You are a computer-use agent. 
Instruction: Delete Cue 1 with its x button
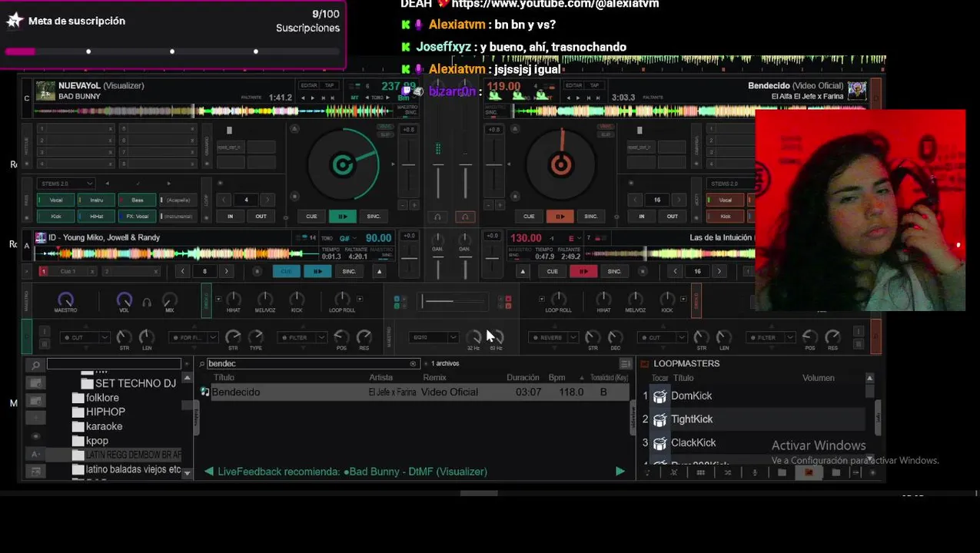click(x=94, y=271)
